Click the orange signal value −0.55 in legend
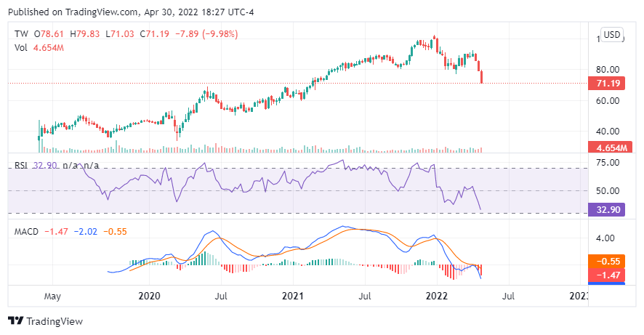 [115, 232]
